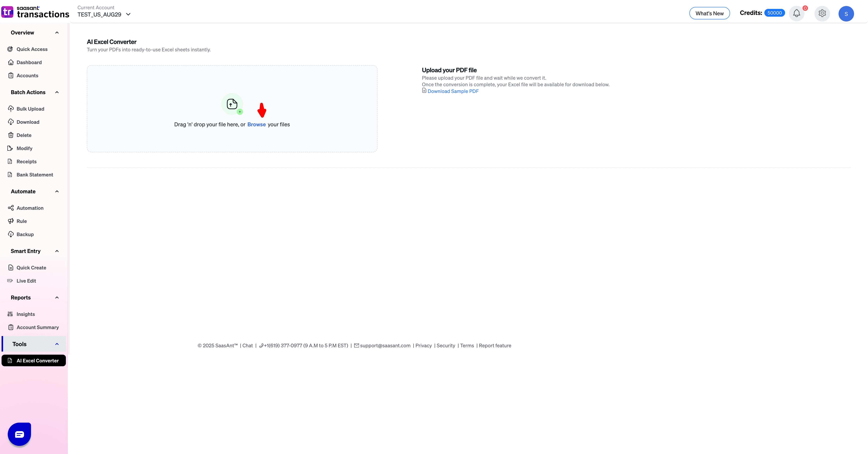Open the chat widget bubble button

pos(19,434)
